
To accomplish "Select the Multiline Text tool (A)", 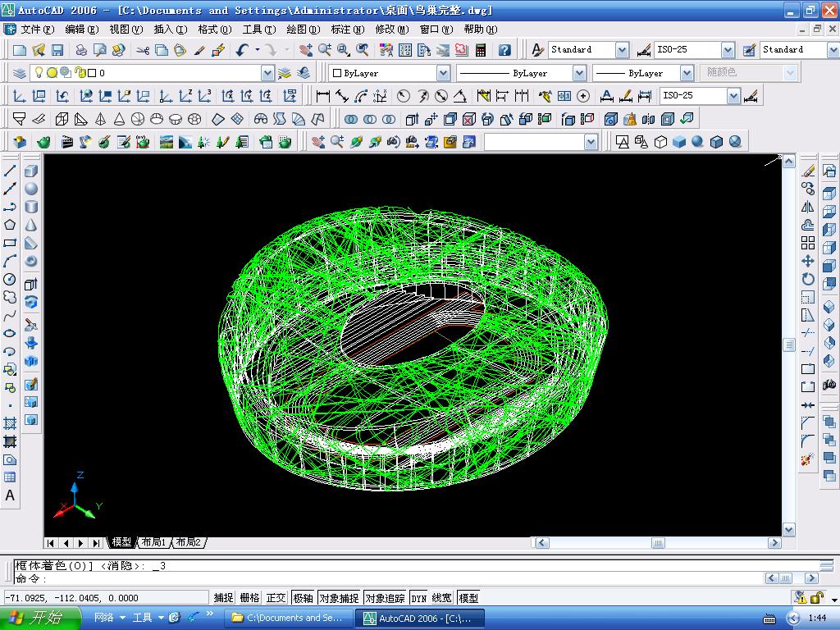I will pos(10,495).
